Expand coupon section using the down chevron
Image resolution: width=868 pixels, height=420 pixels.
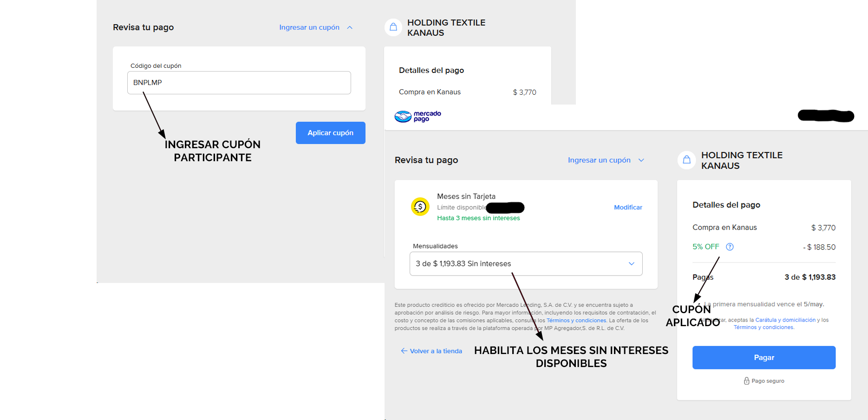(x=641, y=160)
